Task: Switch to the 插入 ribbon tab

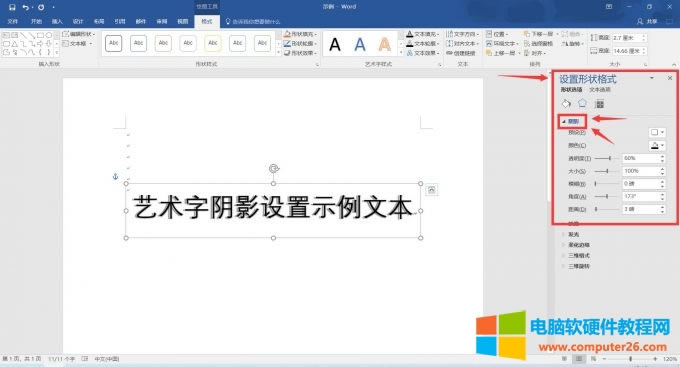Action: (57, 21)
